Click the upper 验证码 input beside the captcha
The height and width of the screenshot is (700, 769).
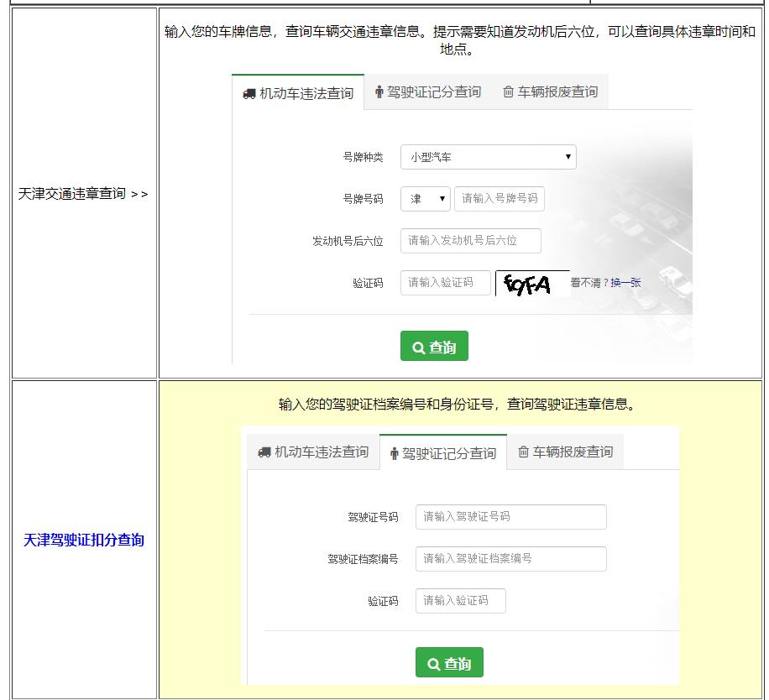(445, 283)
